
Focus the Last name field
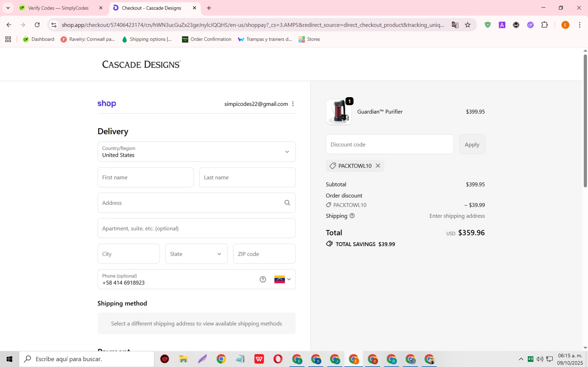[x=247, y=177]
